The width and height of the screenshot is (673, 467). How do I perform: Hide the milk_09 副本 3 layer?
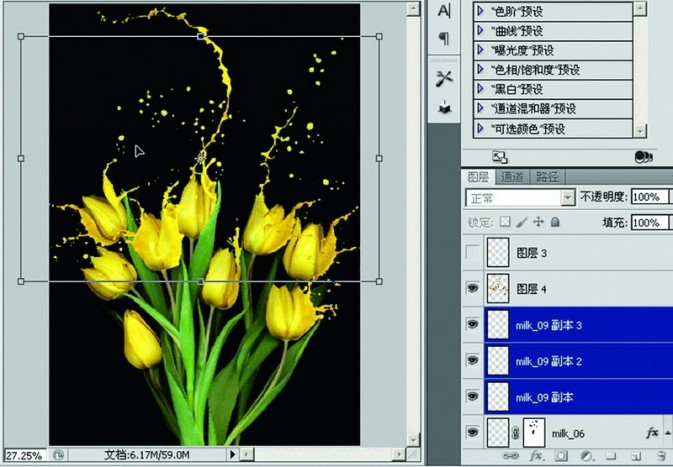click(x=473, y=324)
